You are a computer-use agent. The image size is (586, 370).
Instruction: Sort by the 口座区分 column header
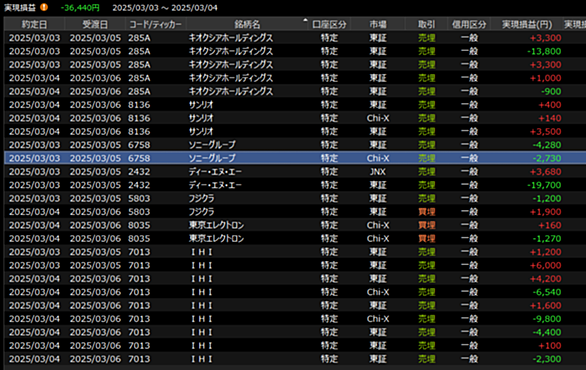[x=329, y=25]
